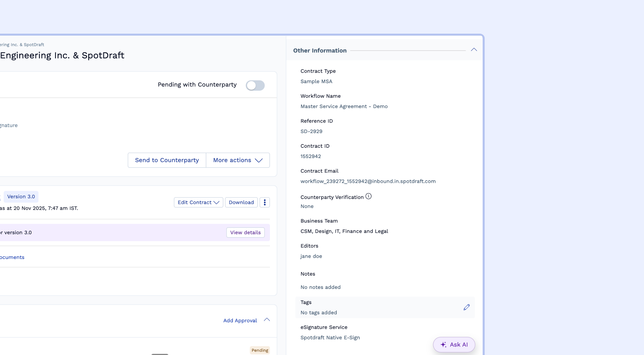The image size is (644, 355).
Task: Open the documents tab link
Action: [12, 257]
